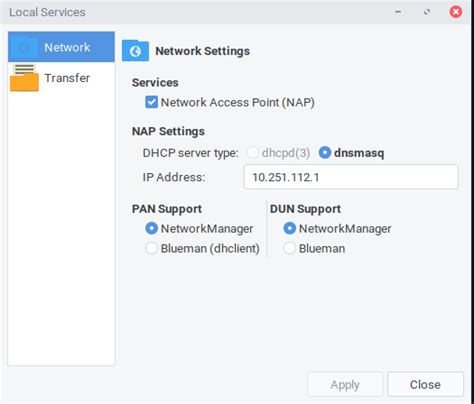Uncheck the Network Access Point (NAP) checkbox
This screenshot has width=474, height=404.
[x=151, y=102]
